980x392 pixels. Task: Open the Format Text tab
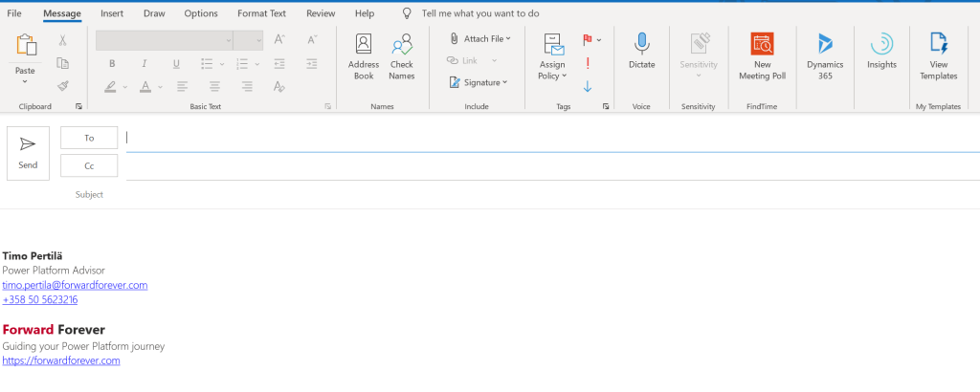261,13
